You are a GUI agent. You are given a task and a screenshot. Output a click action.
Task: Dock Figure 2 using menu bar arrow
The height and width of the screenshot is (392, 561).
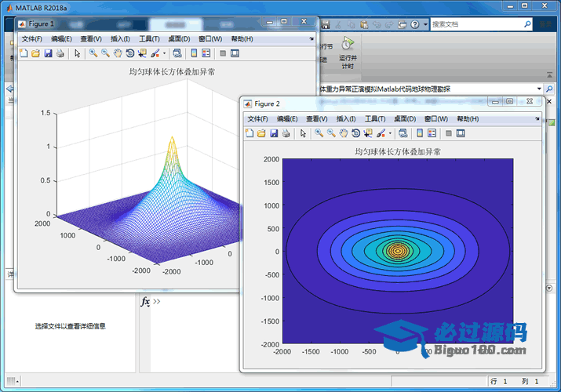pyautogui.click(x=537, y=118)
